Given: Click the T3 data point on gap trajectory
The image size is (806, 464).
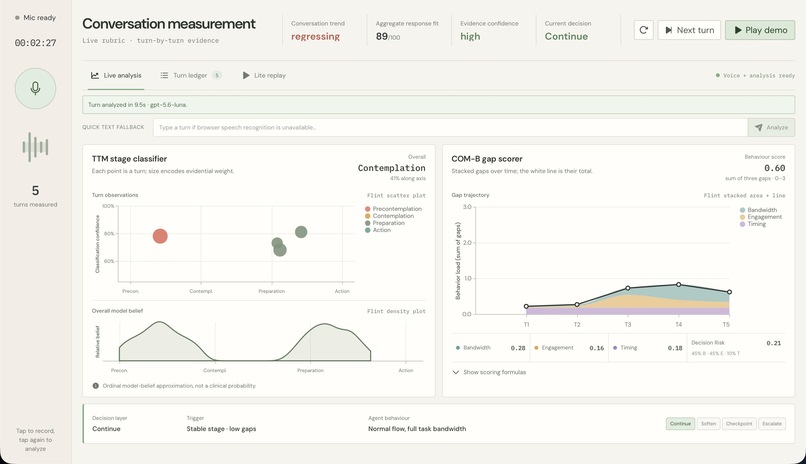Looking at the screenshot, I should [x=628, y=288].
